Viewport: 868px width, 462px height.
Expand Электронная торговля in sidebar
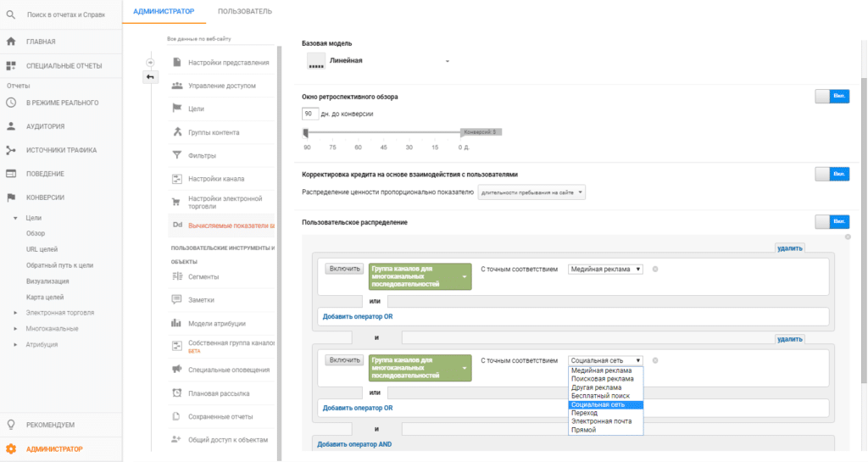tap(15, 313)
